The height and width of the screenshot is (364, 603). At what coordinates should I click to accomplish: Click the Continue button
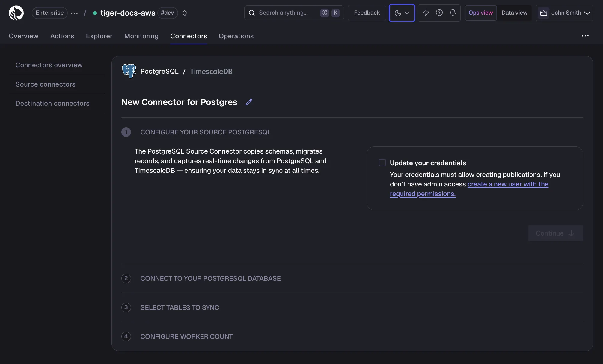click(x=555, y=233)
